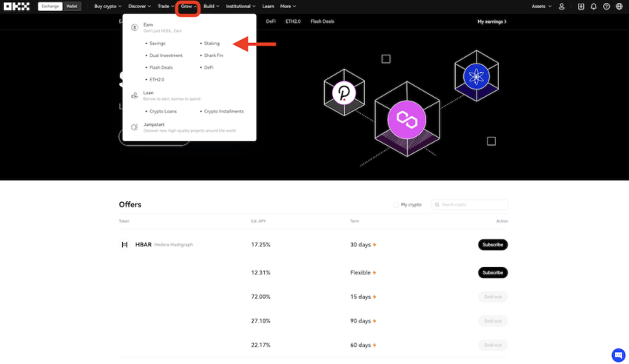Click the lightning icon beside 60 days
The width and height of the screenshot is (629, 364).
[x=374, y=345]
